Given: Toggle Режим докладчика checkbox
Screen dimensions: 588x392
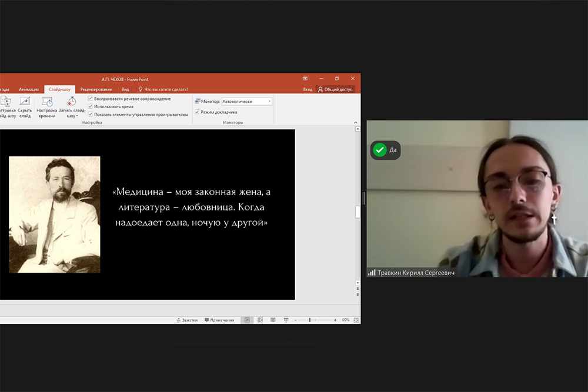Looking at the screenshot, I should (x=197, y=112).
